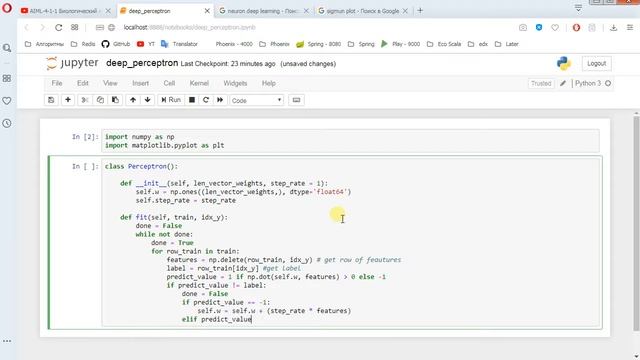Open the tab list menu at top right
Screen dimensions: 640x360
coord(578,8)
